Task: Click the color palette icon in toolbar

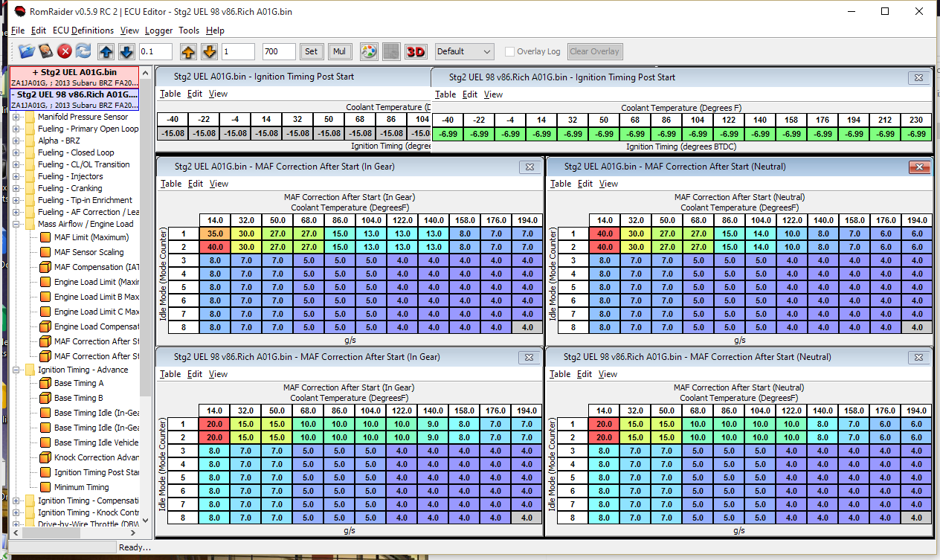Action: (369, 51)
